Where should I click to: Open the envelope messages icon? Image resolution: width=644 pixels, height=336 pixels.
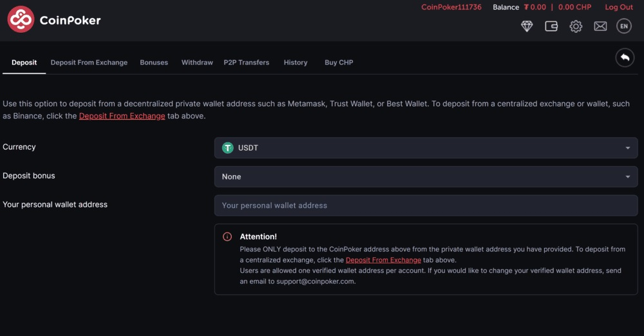(600, 26)
